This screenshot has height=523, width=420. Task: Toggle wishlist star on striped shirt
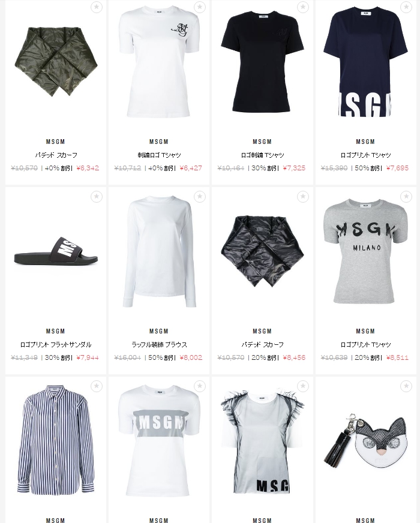[97, 386]
